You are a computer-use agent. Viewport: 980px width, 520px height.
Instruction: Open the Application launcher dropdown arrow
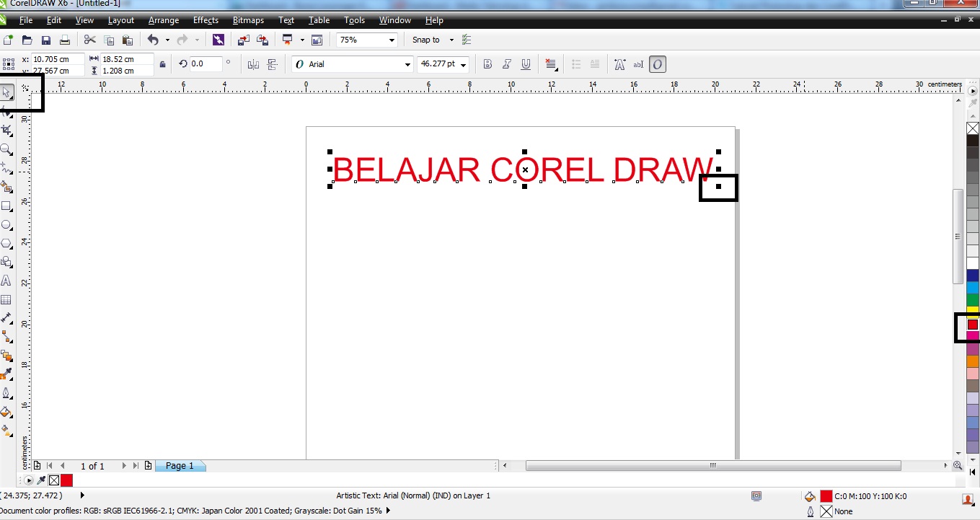point(302,40)
